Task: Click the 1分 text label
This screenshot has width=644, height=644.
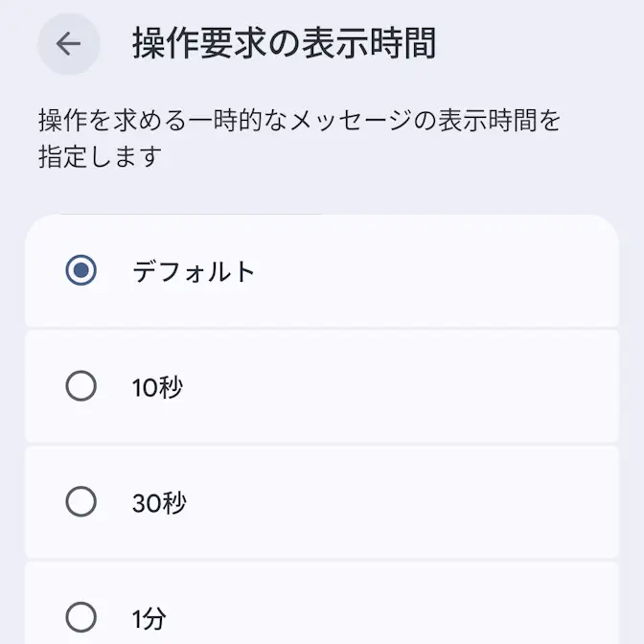Action: pos(149,618)
